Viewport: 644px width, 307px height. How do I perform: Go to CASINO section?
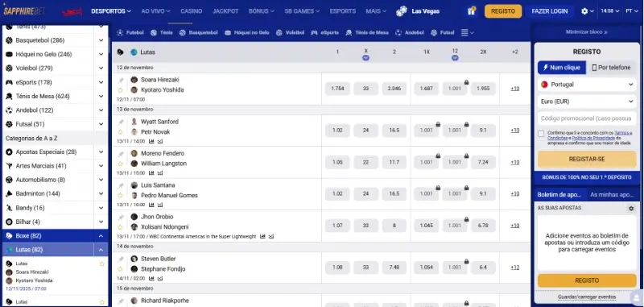[x=192, y=11]
